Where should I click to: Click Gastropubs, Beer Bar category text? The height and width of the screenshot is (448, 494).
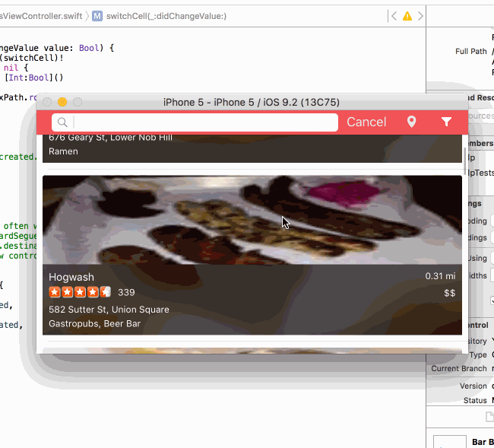[94, 324]
